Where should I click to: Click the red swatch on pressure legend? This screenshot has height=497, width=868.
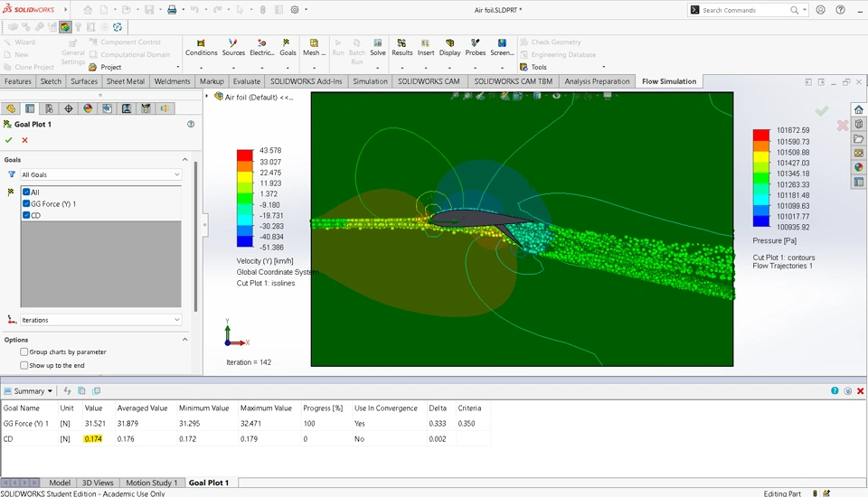[760, 135]
